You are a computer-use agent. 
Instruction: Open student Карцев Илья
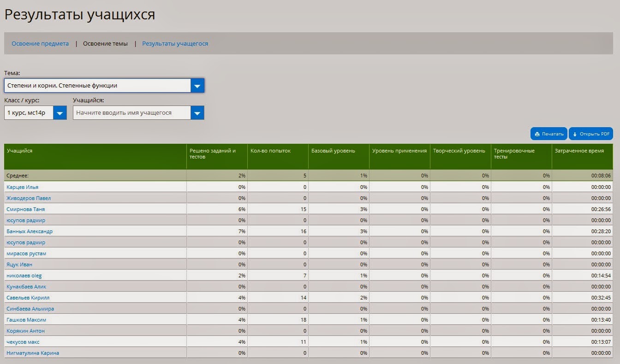(22, 187)
